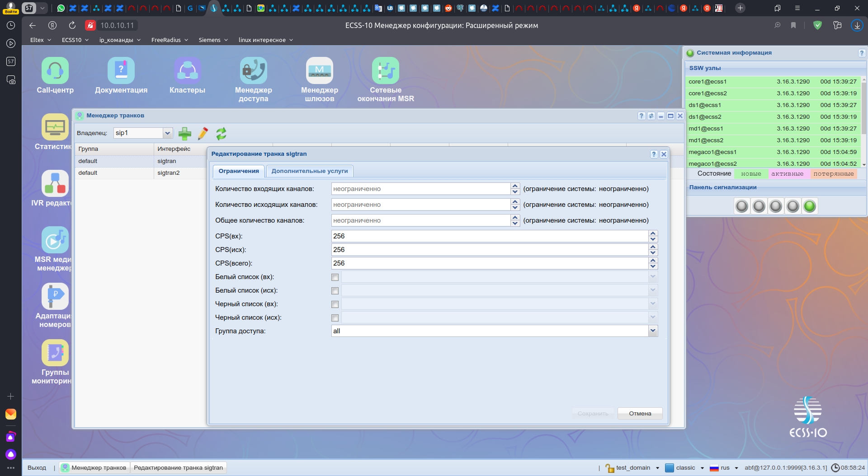Expand the ECSS10 bookmarks folder
This screenshot has width=868, height=476.
[75, 40]
